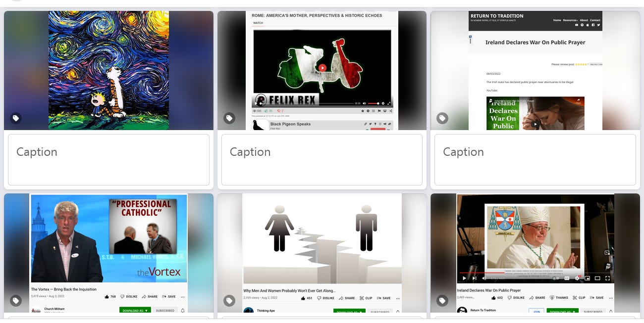This screenshot has height=323, width=644.
Task: Click the JOIN button under the bishop video
Action: click(x=536, y=312)
